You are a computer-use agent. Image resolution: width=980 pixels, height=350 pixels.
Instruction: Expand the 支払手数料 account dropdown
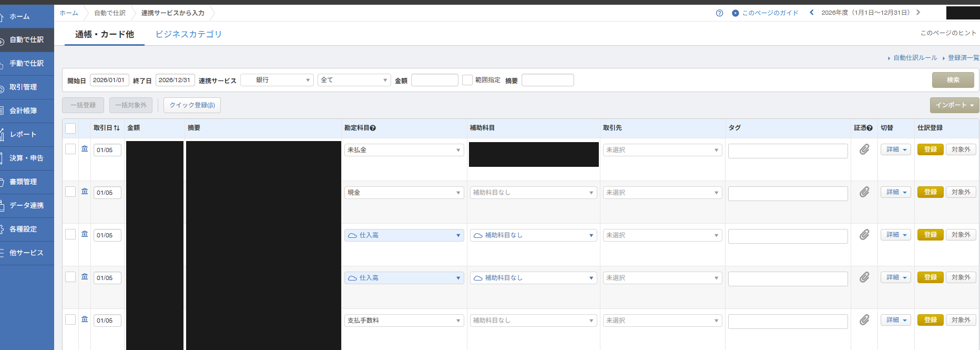[x=404, y=321]
